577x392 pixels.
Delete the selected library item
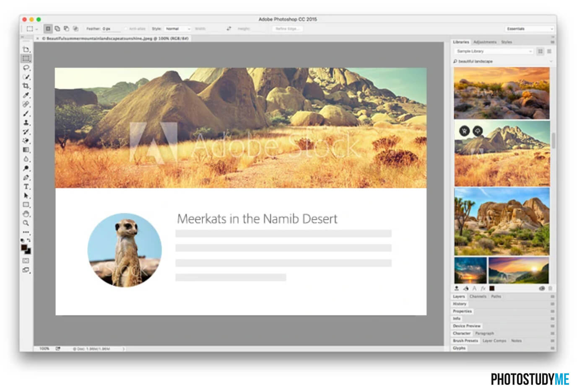[550, 289]
